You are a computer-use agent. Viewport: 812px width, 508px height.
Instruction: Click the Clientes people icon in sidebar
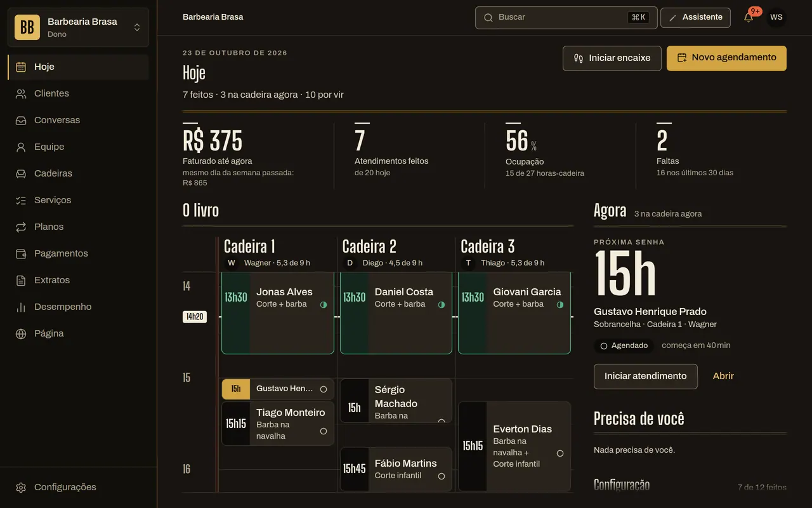tap(21, 93)
